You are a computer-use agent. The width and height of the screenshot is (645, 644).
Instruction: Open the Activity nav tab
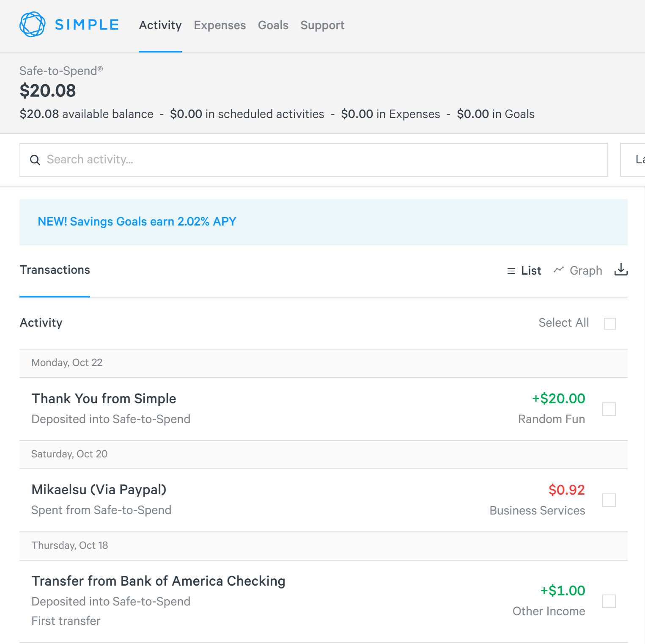(160, 25)
